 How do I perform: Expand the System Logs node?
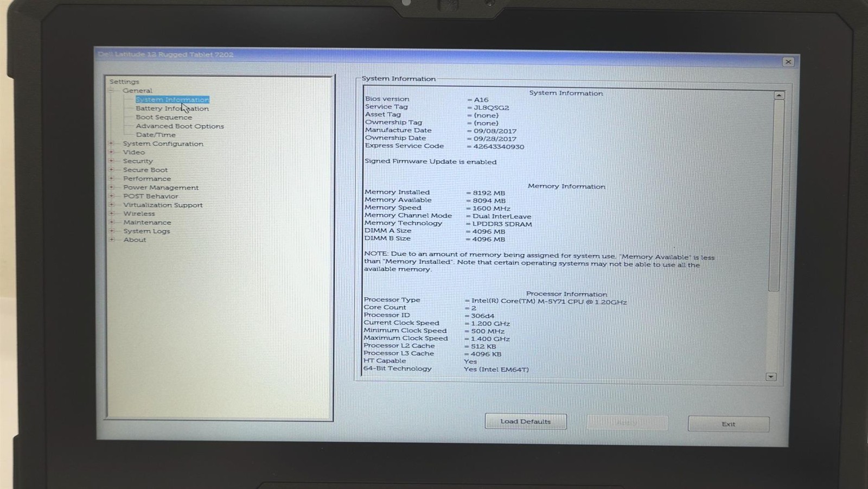[x=112, y=231]
